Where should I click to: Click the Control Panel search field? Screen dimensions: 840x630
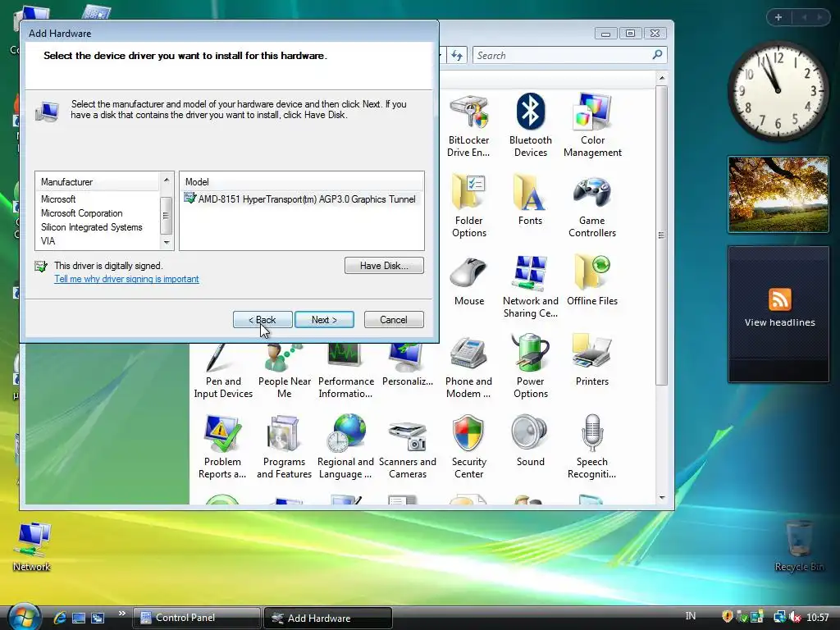[569, 55]
